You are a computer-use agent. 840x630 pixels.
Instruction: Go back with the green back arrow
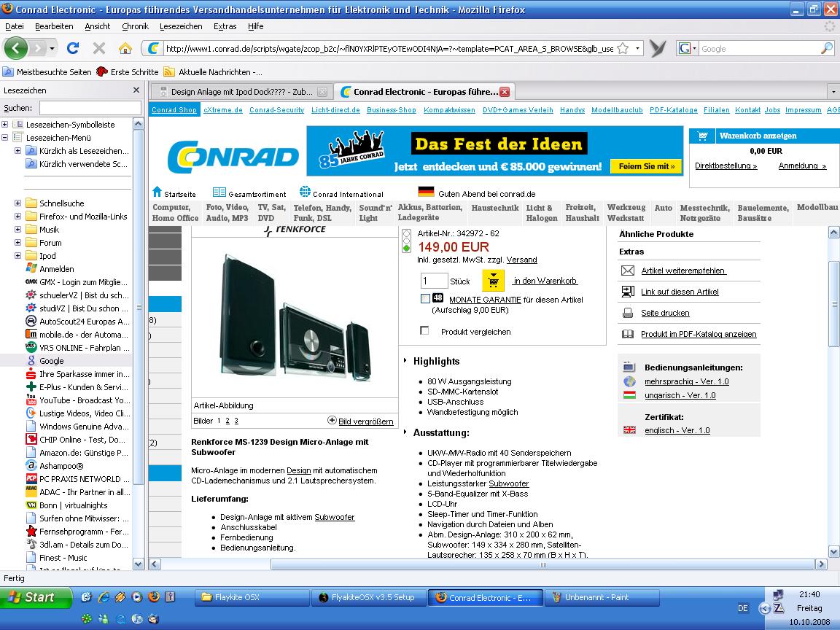point(15,48)
